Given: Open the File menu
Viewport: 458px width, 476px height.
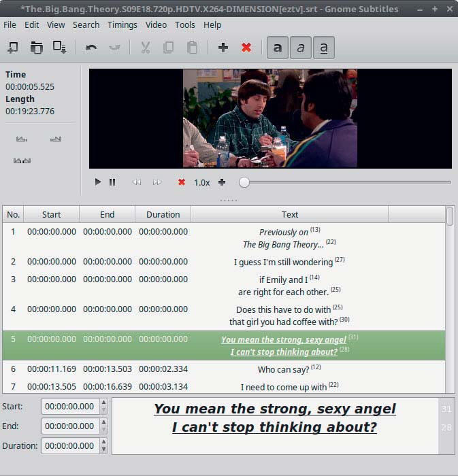Looking at the screenshot, I should coord(10,25).
